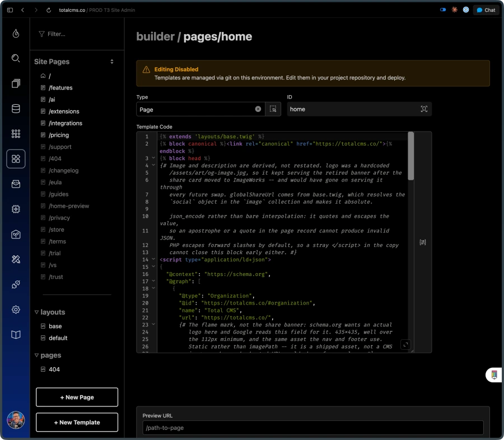
Task: Toggle the Site Pages sort arrows
Action: pos(112,62)
